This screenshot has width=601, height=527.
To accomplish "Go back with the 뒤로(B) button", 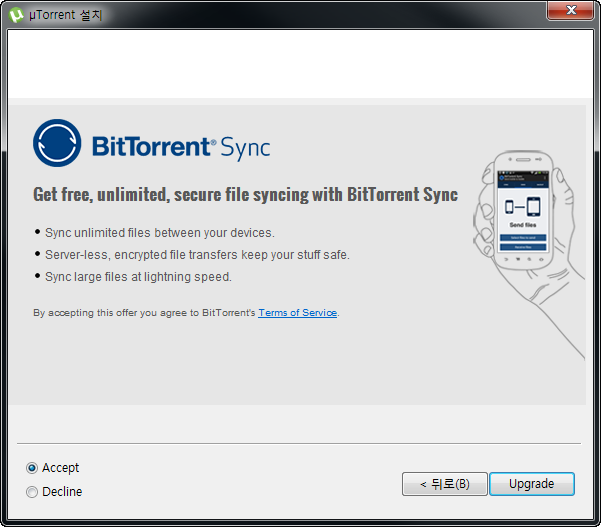I will pos(445,484).
